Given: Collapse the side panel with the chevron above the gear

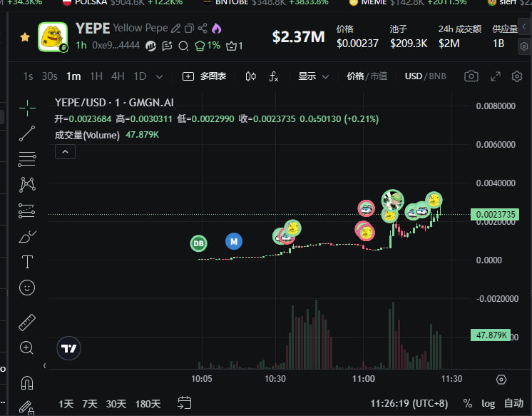Looking at the screenshot, I should tap(524, 26).
